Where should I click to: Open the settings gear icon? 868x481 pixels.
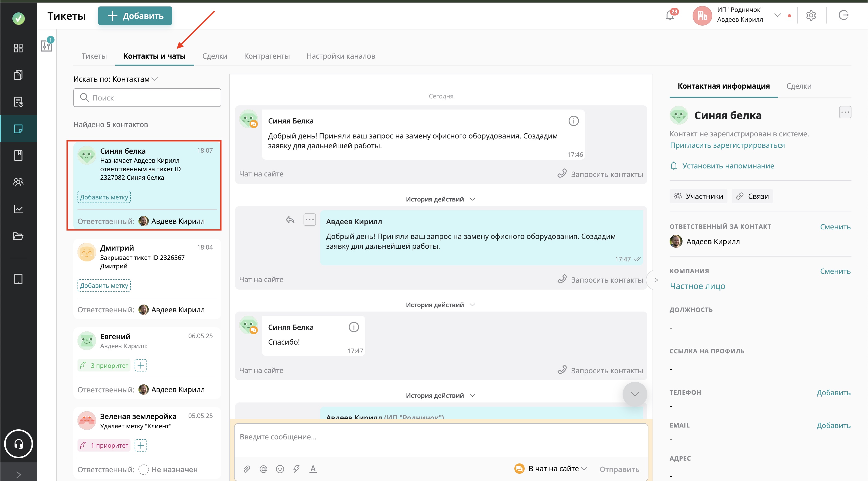coord(811,15)
